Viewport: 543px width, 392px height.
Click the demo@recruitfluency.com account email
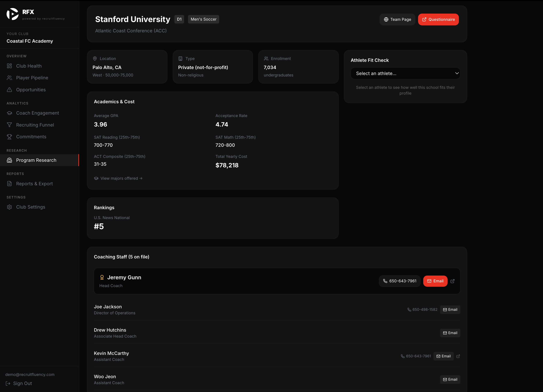click(x=30, y=374)
